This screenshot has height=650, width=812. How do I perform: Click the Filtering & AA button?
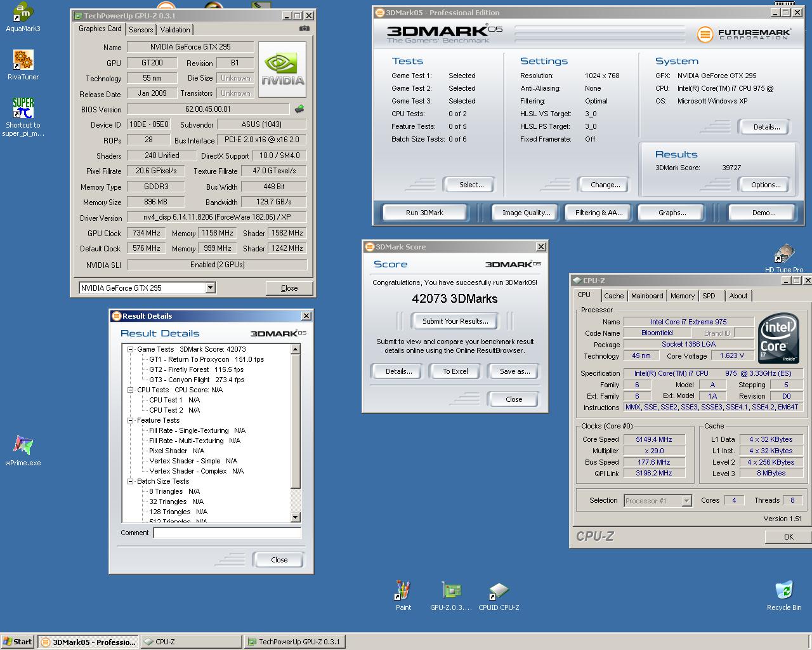(x=599, y=213)
